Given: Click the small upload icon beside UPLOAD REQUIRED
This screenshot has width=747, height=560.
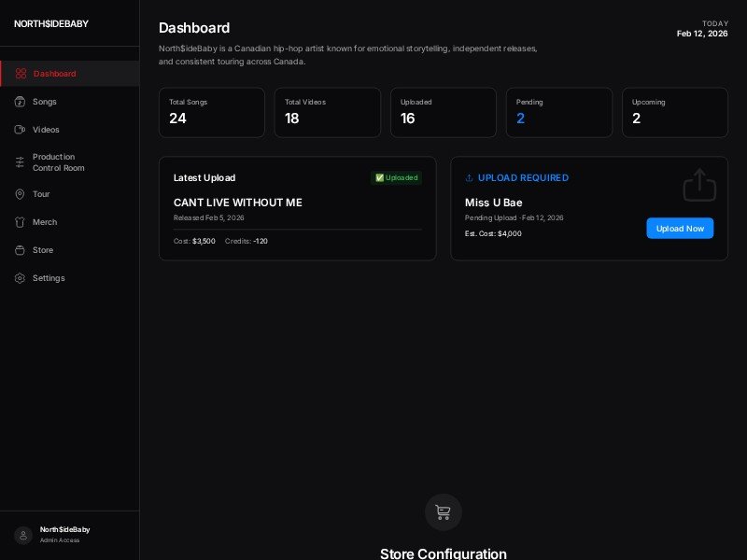Looking at the screenshot, I should pyautogui.click(x=469, y=178).
